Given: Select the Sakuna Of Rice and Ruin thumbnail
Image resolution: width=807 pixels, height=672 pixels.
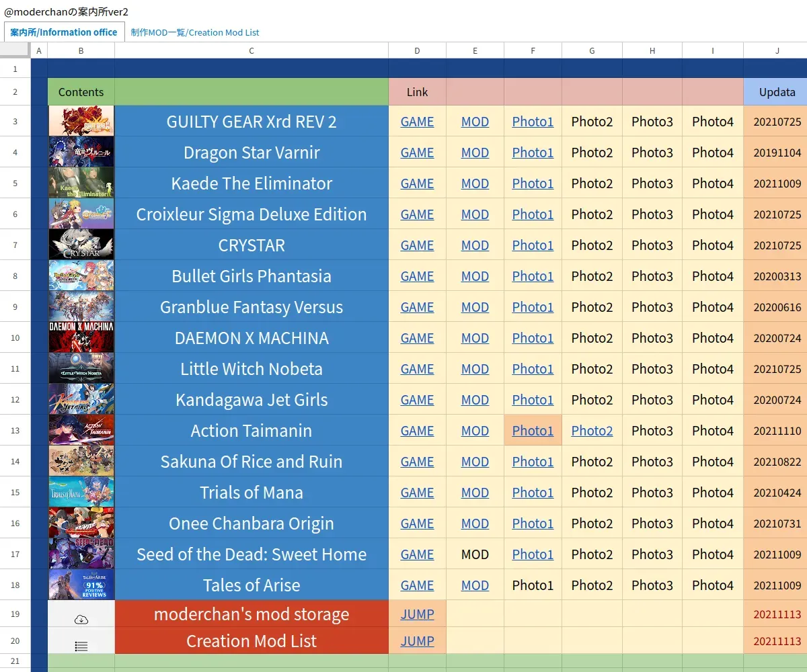Looking at the screenshot, I should pyautogui.click(x=81, y=461).
